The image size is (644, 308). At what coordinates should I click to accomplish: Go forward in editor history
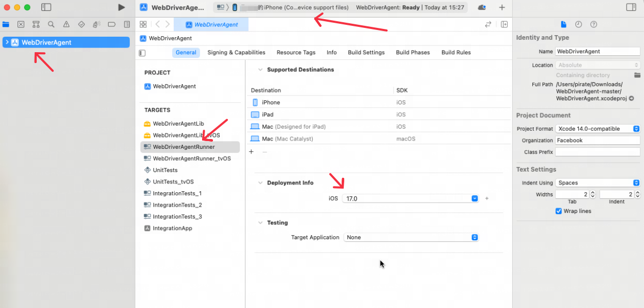point(167,24)
